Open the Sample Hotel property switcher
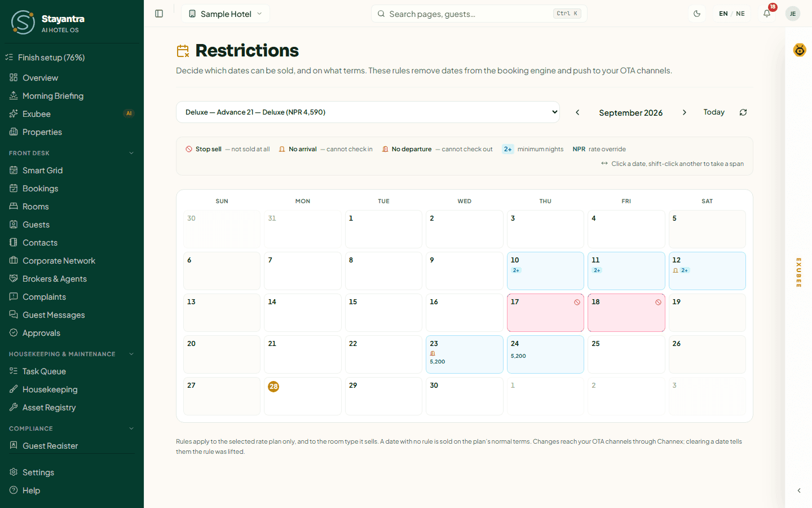This screenshot has width=812, height=508. 226,14
